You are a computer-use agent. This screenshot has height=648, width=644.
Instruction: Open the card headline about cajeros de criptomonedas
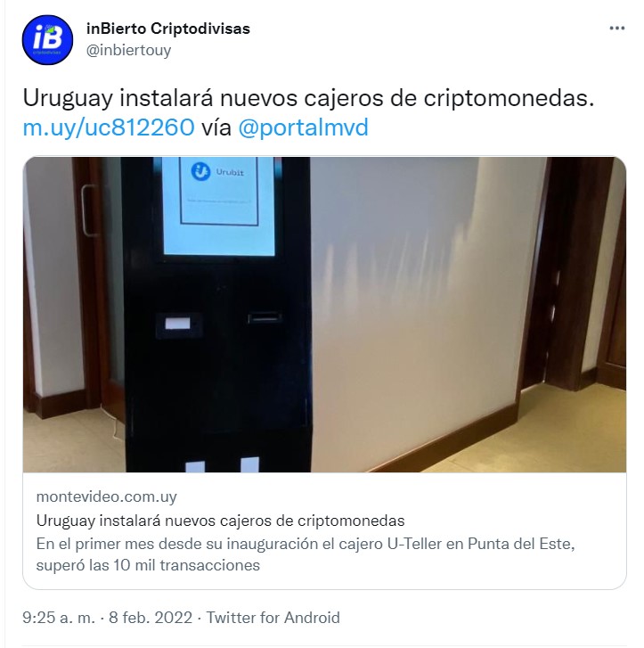tap(220, 521)
